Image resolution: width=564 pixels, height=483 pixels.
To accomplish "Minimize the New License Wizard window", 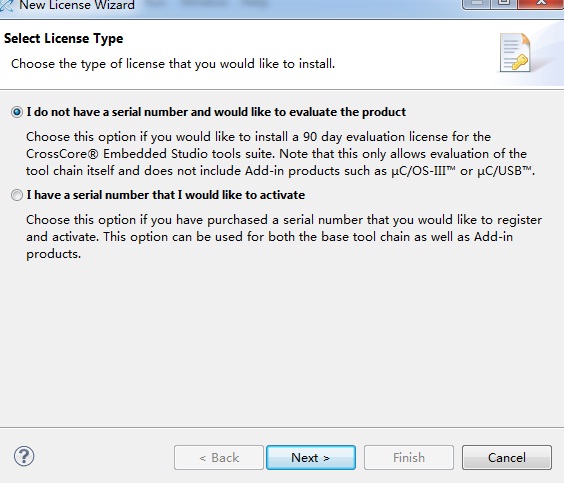I will [x=477, y=4].
